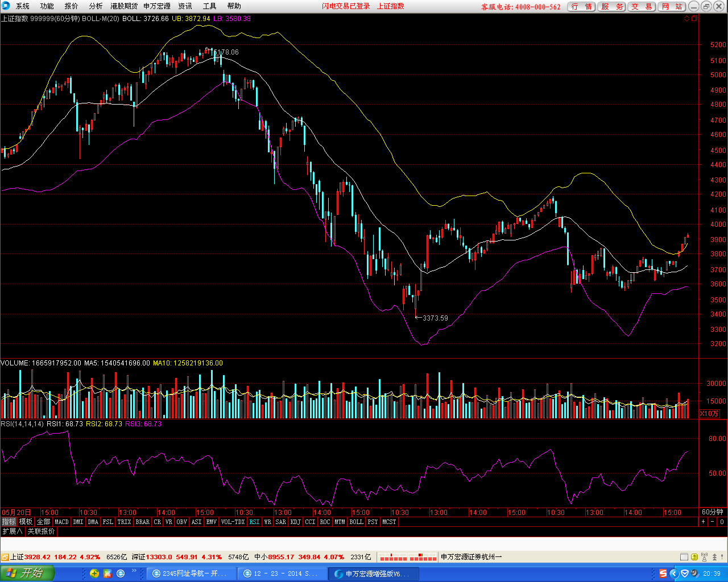
Task: Click the red window-restore icon at chart corner
Action: point(694,19)
